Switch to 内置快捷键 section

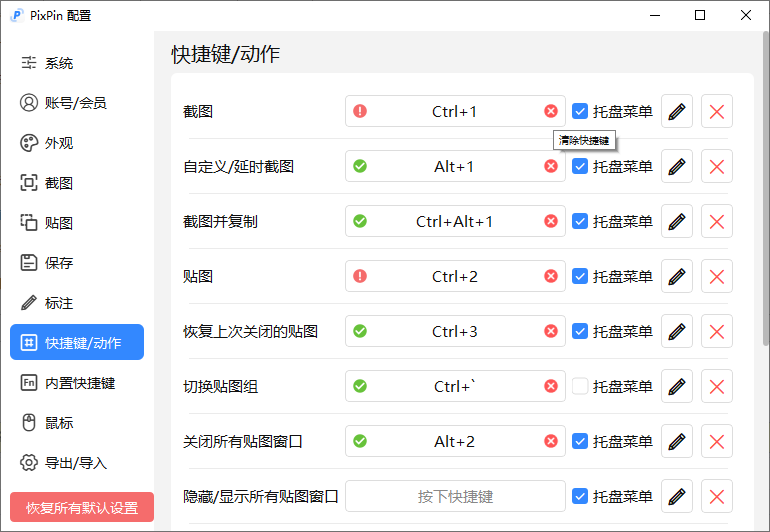point(77,383)
